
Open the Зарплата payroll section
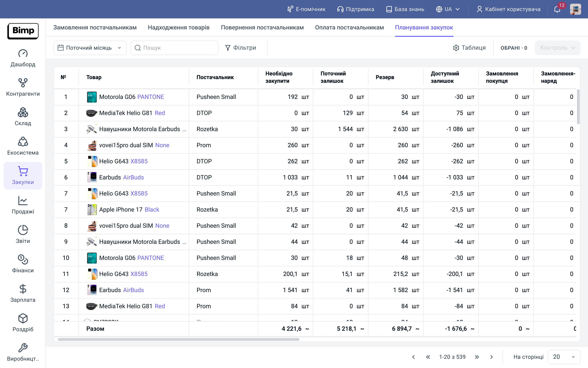point(23,293)
